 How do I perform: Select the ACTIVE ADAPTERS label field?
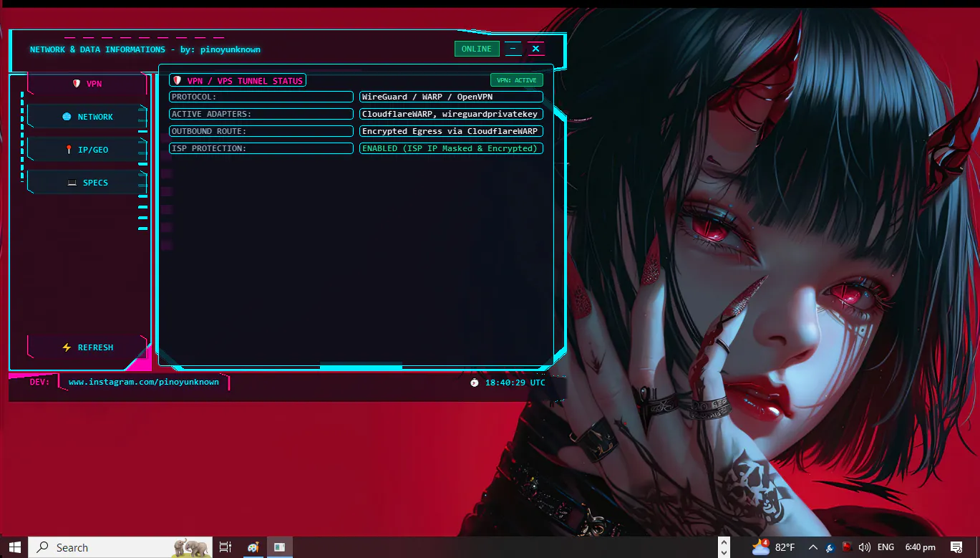pyautogui.click(x=261, y=114)
